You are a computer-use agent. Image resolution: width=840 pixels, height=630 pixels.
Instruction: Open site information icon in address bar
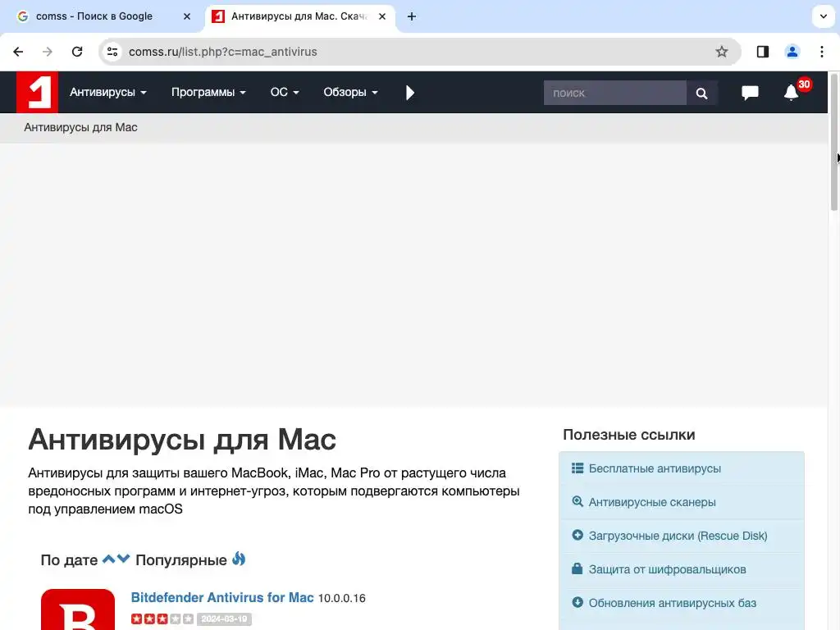112,52
